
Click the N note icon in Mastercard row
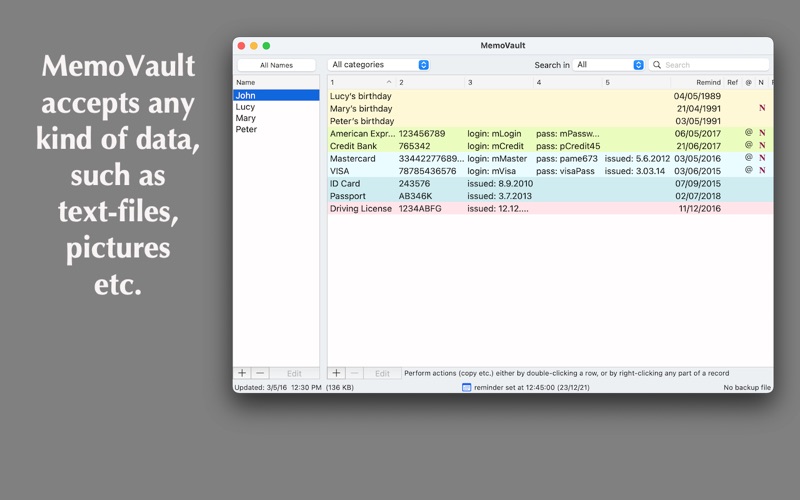pos(762,158)
